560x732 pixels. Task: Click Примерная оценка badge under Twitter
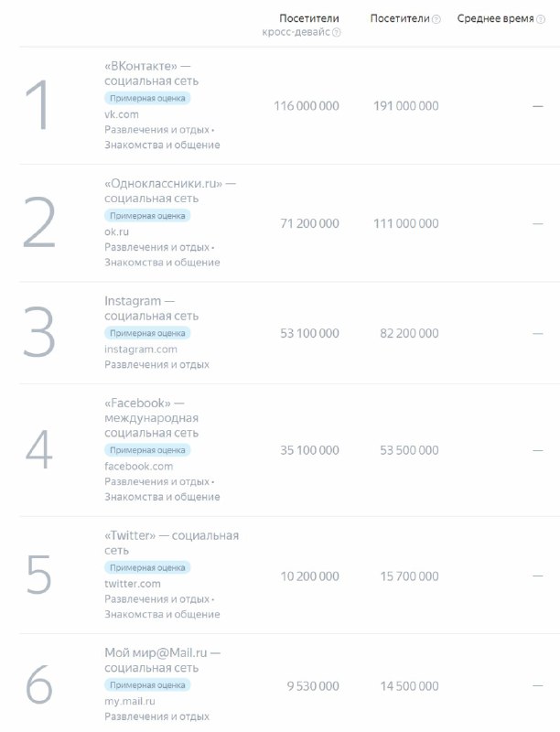147,567
